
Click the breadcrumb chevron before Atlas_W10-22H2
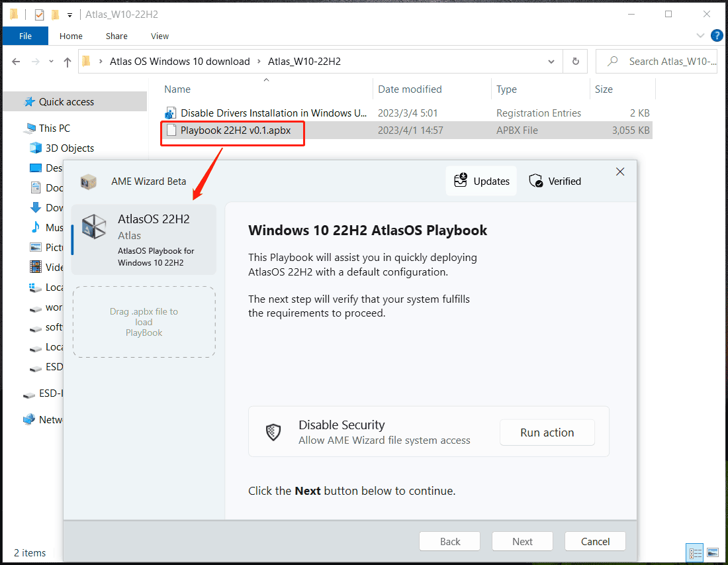pyautogui.click(x=259, y=62)
